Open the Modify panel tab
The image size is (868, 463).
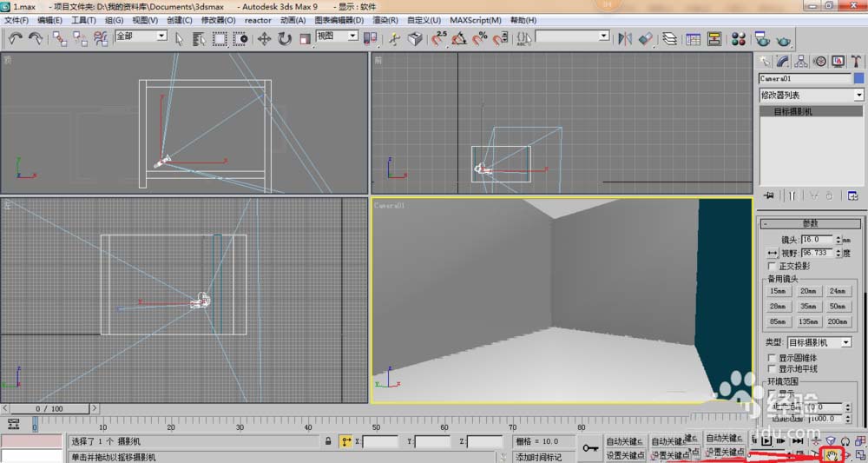(782, 61)
